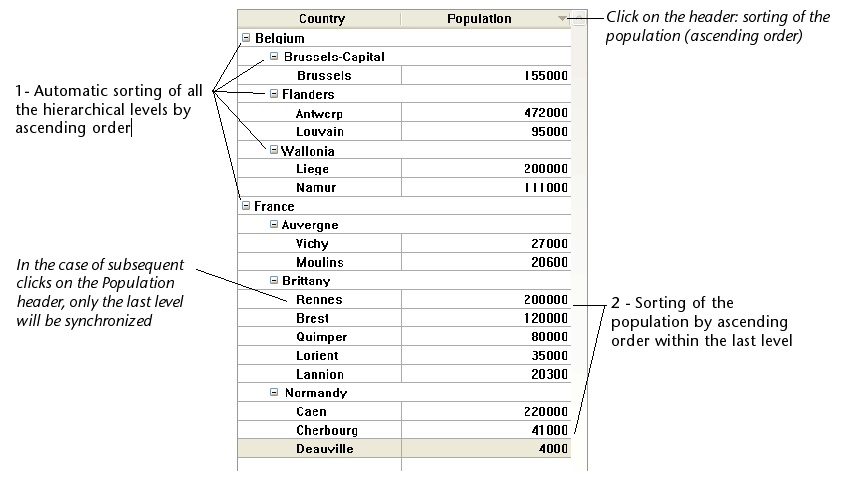The width and height of the screenshot is (846, 485).
Task: Select the Rennes city row
Action: click(319, 299)
